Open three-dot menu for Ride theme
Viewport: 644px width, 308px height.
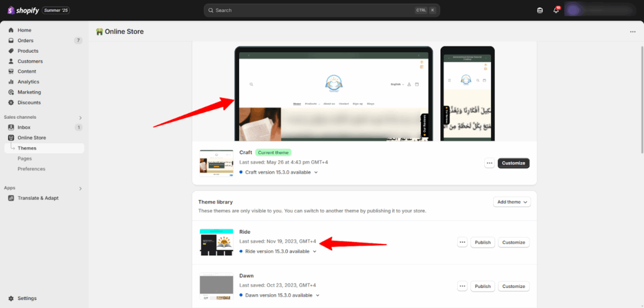462,242
